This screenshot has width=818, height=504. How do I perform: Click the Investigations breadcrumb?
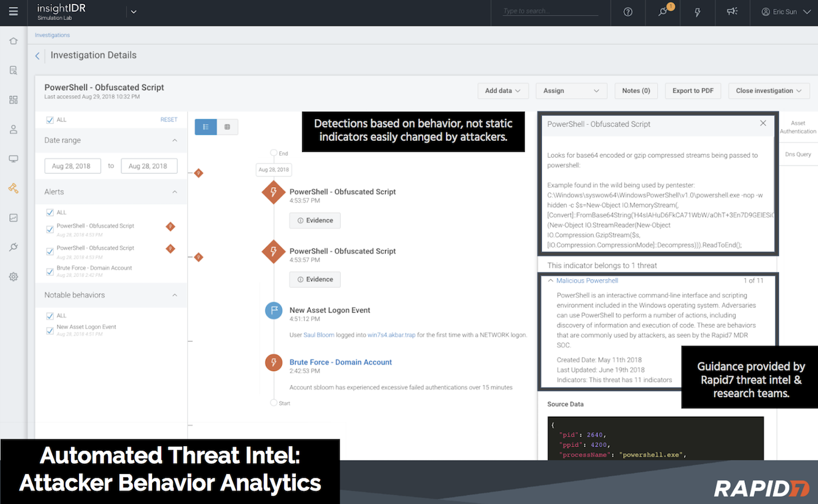(52, 35)
